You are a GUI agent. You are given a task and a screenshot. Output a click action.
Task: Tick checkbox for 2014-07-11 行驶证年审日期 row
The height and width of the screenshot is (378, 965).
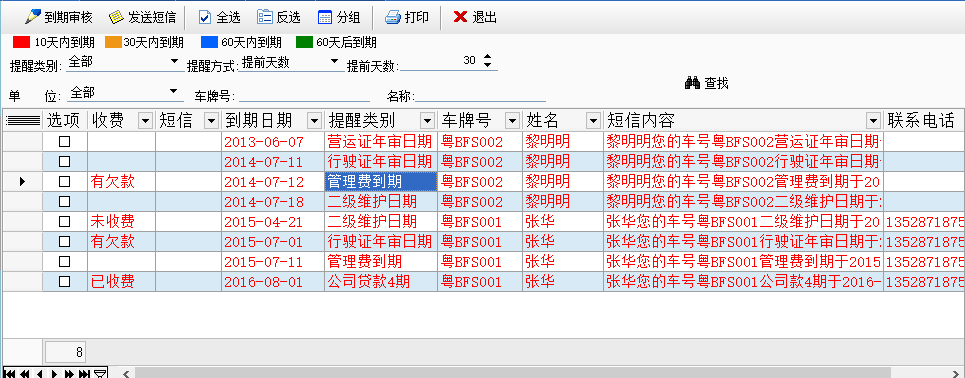pyautogui.click(x=65, y=162)
